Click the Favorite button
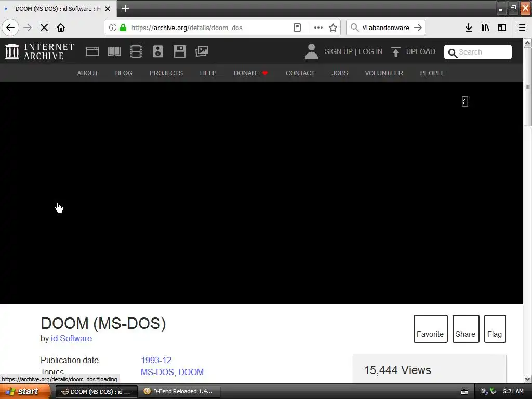Screen dimensions: 532x399 (x=430, y=329)
